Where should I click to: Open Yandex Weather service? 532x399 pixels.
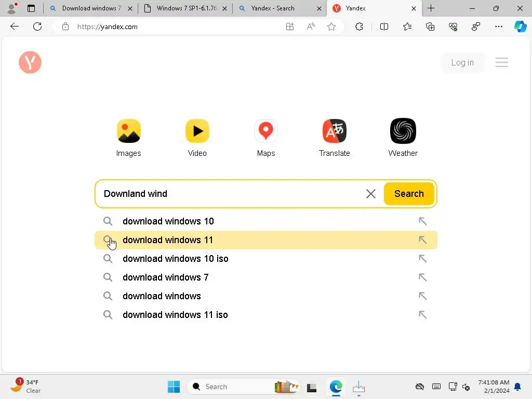[x=403, y=138]
